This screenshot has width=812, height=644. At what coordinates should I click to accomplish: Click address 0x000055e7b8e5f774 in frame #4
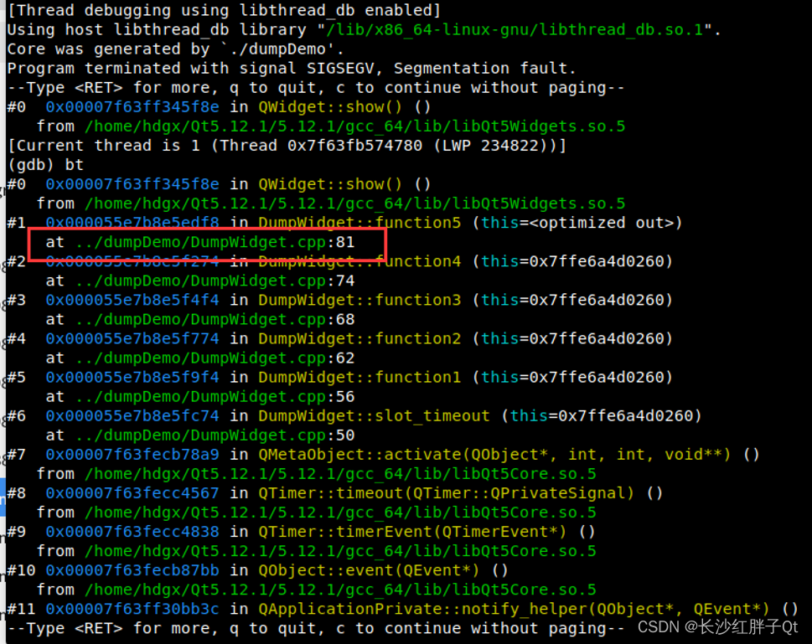(132, 338)
